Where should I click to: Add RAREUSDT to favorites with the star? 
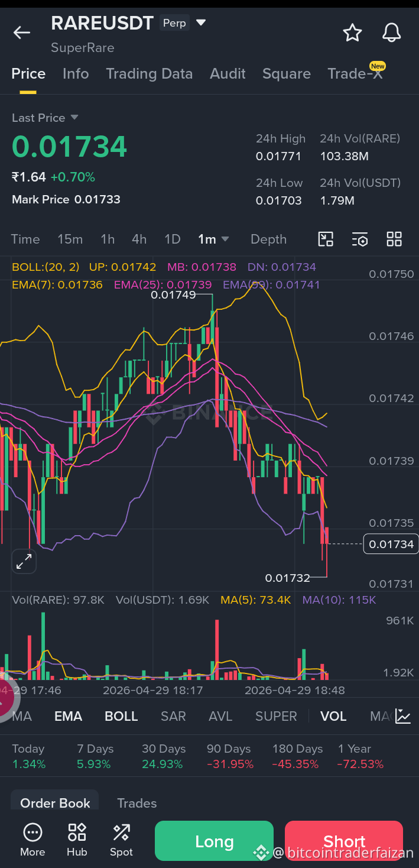(x=352, y=33)
